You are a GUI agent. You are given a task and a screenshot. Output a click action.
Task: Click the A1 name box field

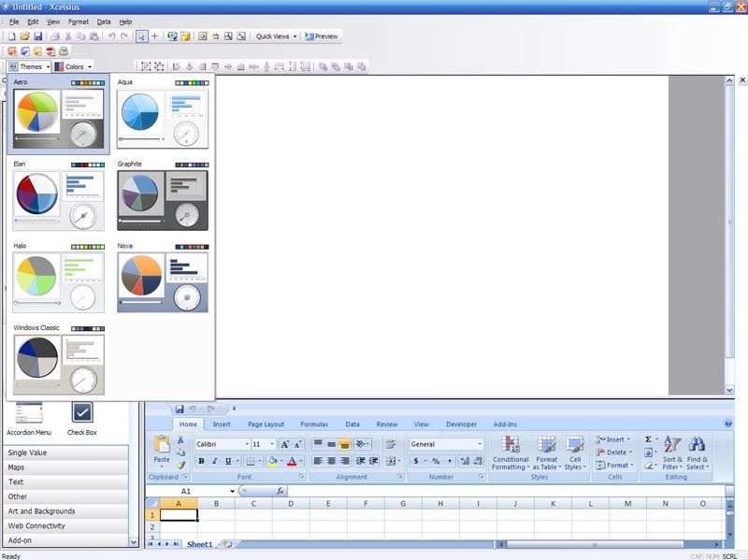point(186,491)
